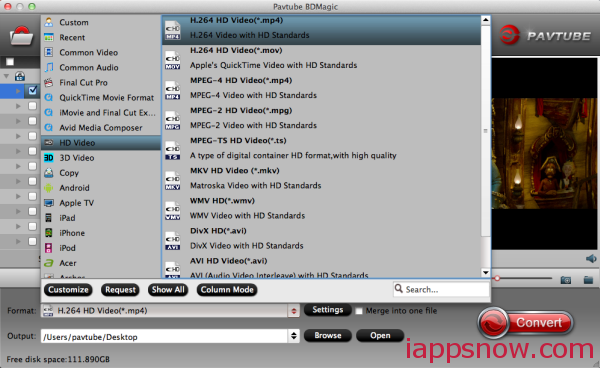The width and height of the screenshot is (600, 368).
Task: Choose QuickTime Movie Format category
Action: click(101, 98)
